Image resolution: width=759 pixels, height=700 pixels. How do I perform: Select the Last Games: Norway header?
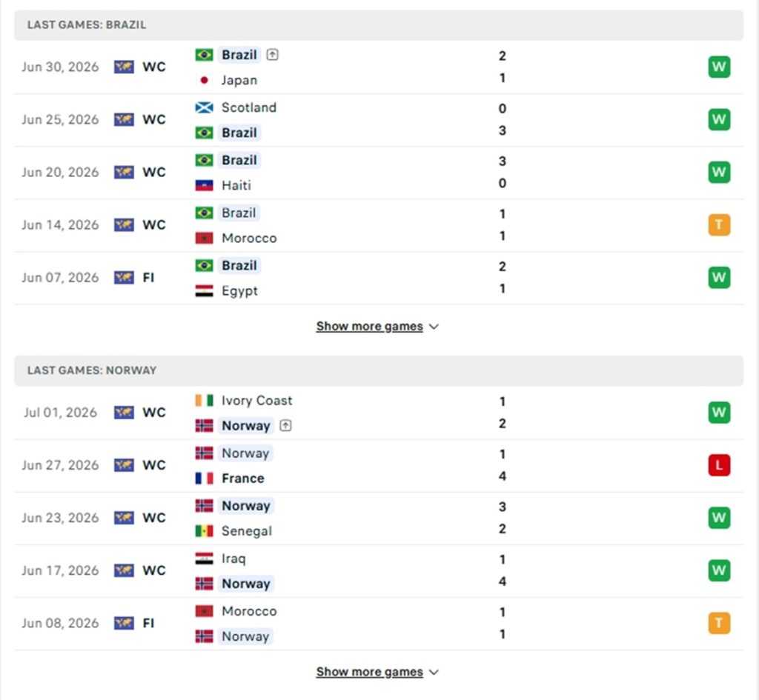pos(379,370)
